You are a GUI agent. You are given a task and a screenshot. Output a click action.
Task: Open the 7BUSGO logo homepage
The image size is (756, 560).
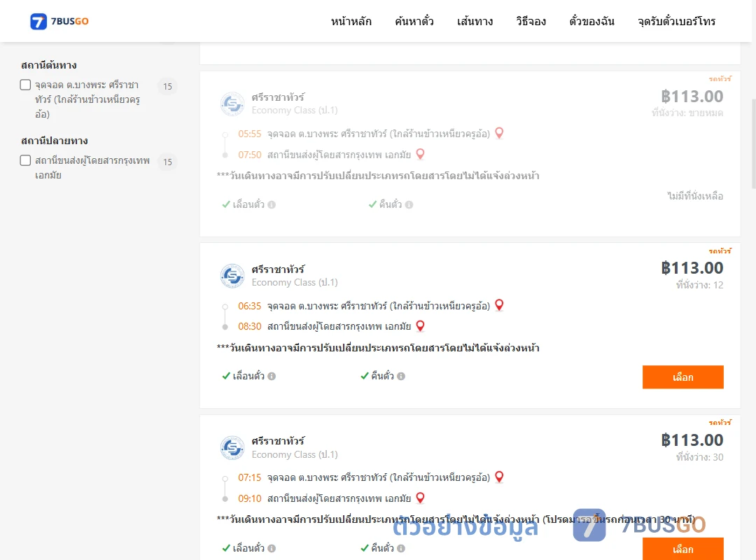[59, 21]
